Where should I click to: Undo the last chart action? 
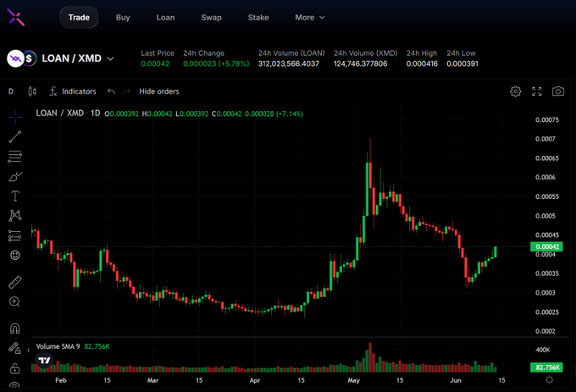click(111, 91)
